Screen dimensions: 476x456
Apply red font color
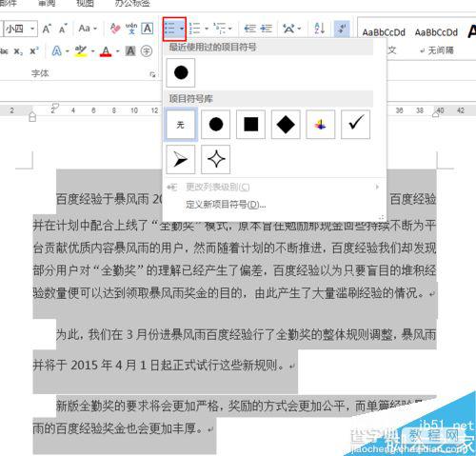click(106, 51)
